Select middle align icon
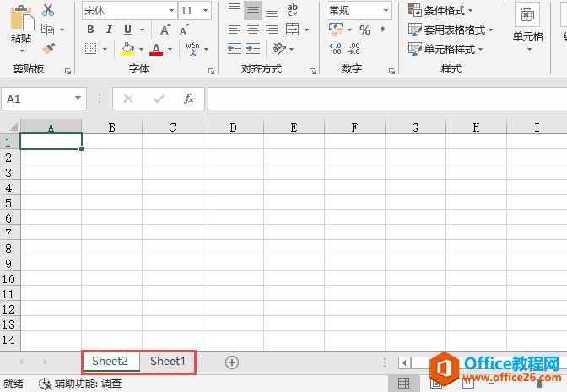 253,10
